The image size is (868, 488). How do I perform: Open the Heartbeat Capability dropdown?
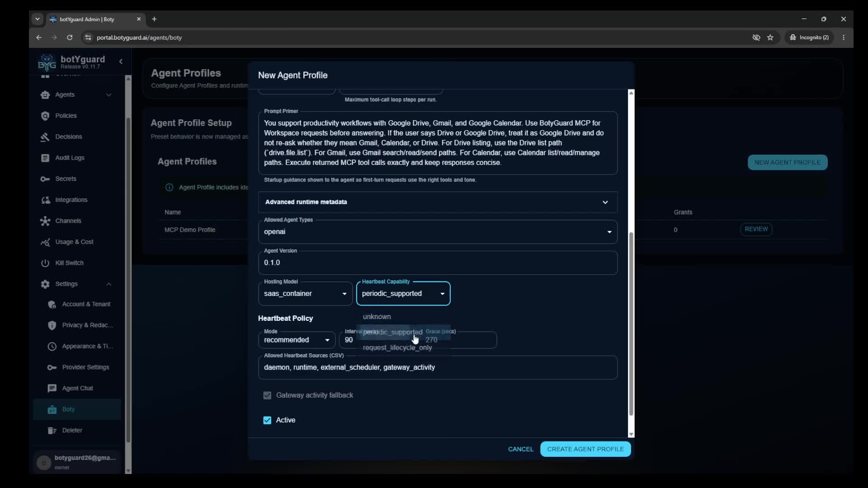[403, 294]
